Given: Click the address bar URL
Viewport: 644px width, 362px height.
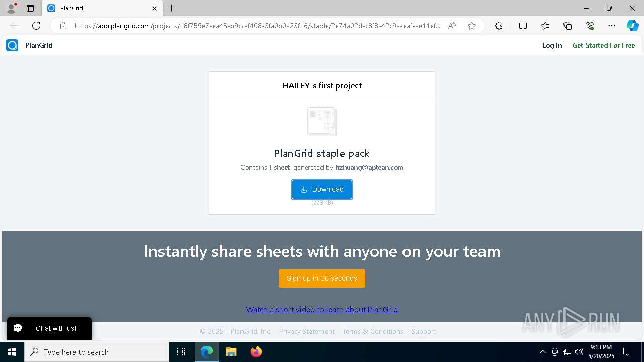Looking at the screenshot, I should pos(258,26).
